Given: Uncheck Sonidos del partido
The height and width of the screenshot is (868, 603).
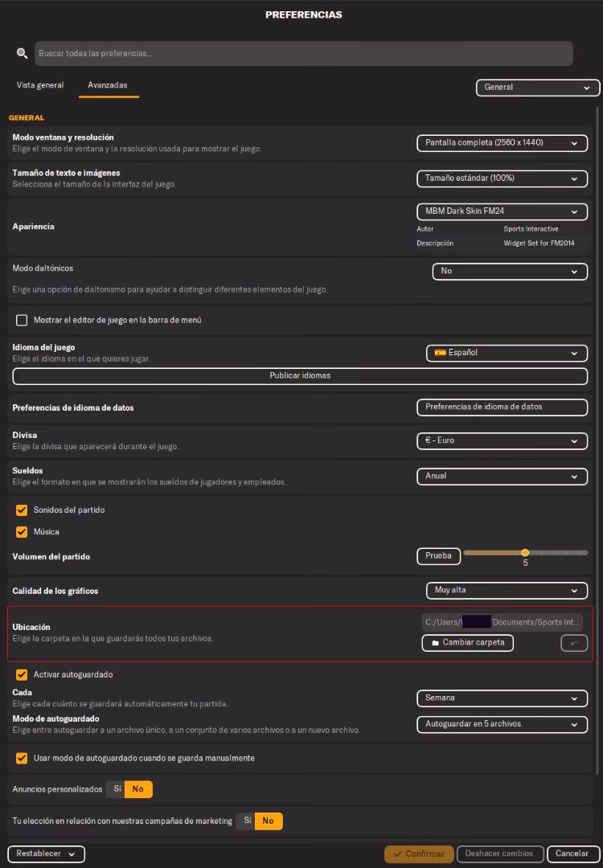Looking at the screenshot, I should (x=22, y=510).
